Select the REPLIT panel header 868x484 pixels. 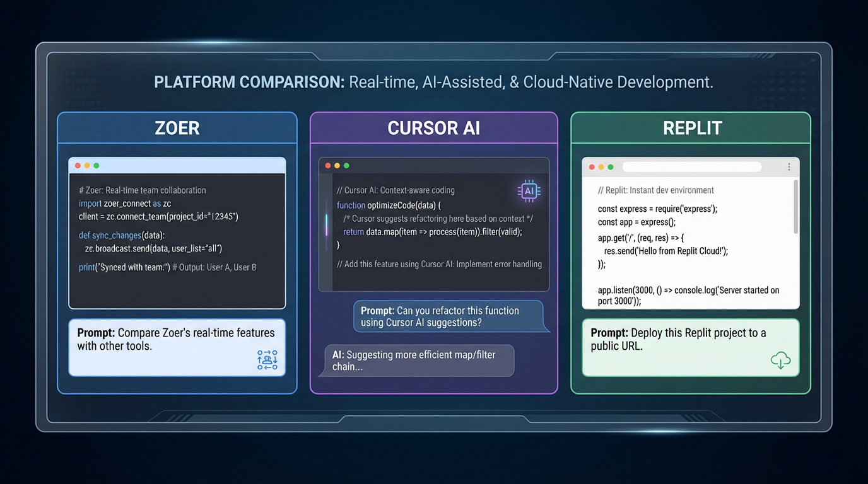tap(691, 127)
